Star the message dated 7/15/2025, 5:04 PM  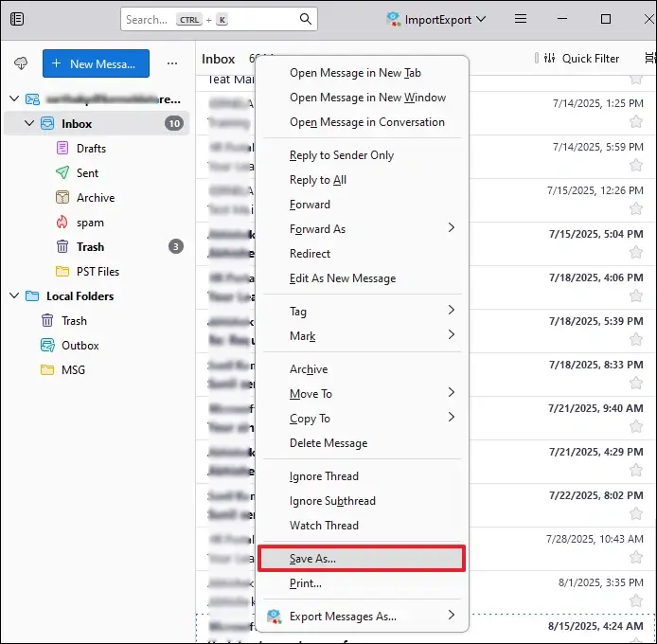pyautogui.click(x=636, y=253)
